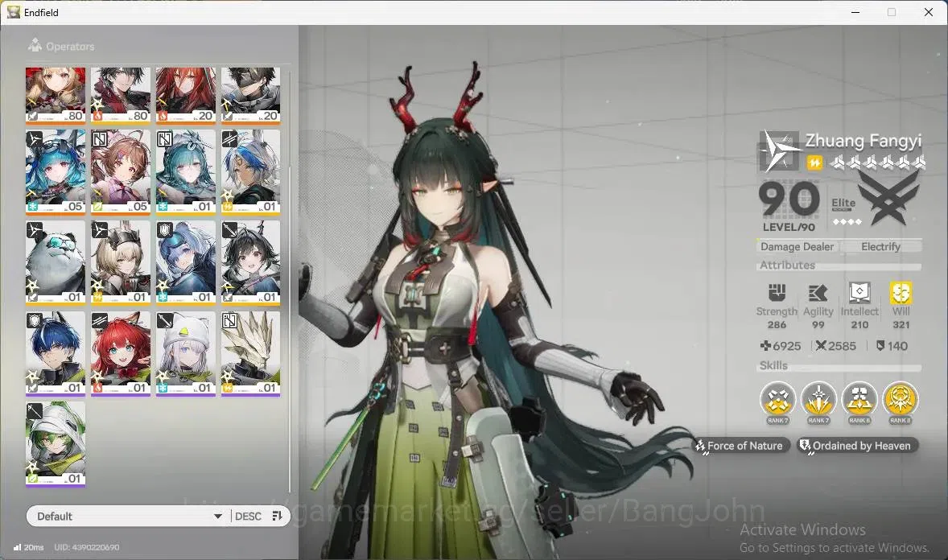Click the network ping bars icon

17,547
